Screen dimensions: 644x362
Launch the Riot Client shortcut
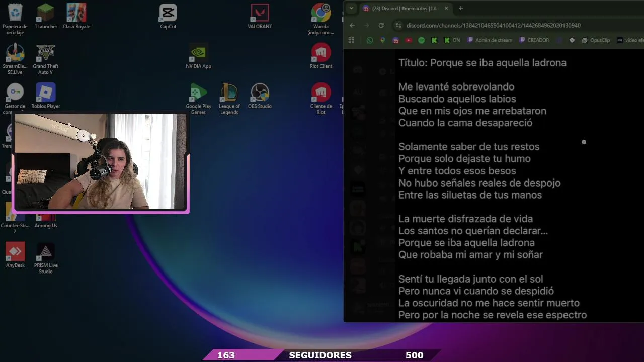click(x=321, y=56)
